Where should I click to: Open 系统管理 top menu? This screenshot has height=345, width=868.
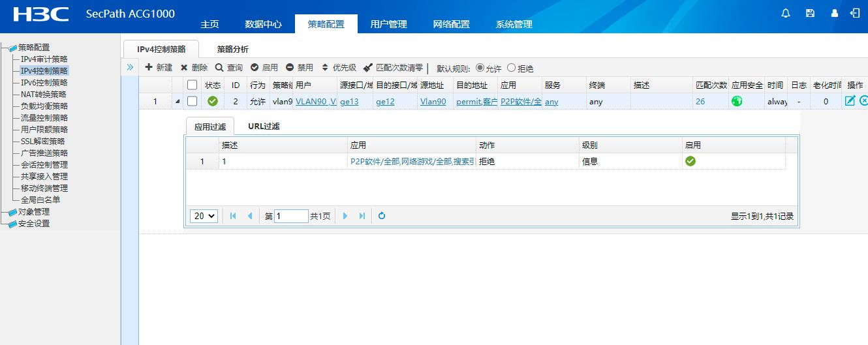pos(514,24)
